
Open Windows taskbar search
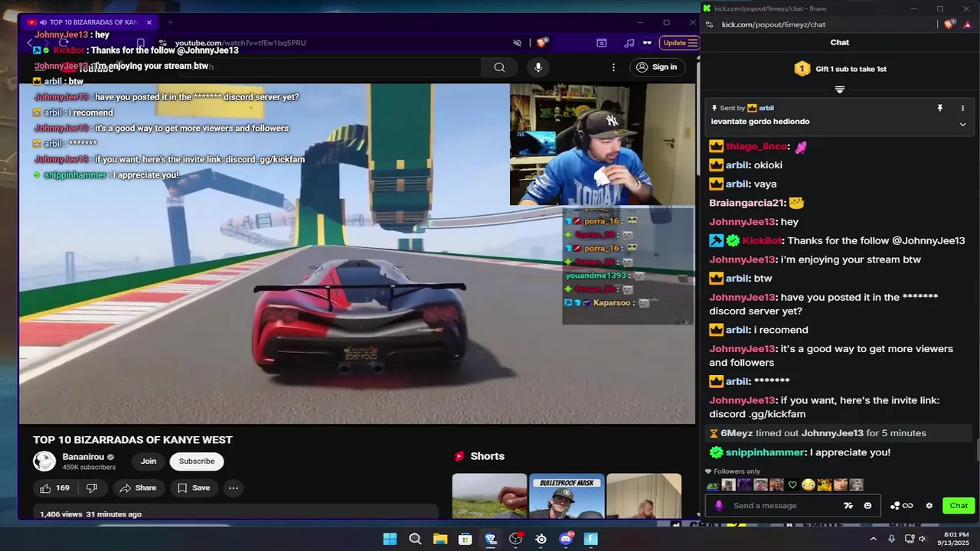(415, 539)
